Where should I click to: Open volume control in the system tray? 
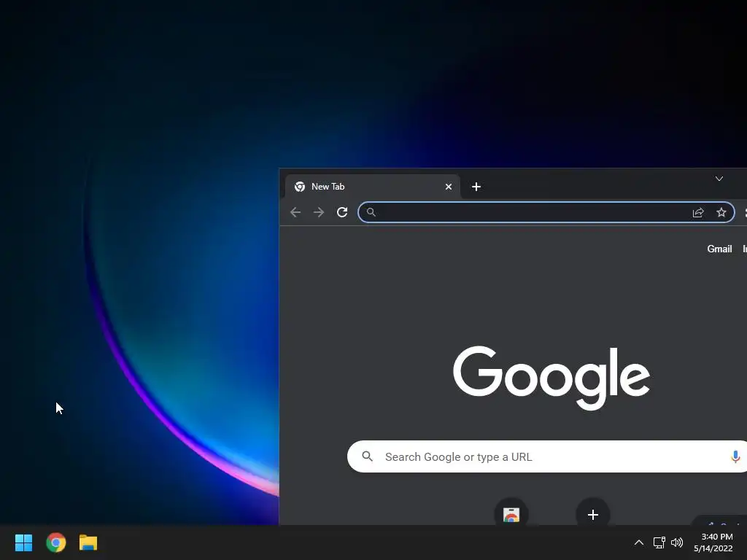(x=676, y=542)
